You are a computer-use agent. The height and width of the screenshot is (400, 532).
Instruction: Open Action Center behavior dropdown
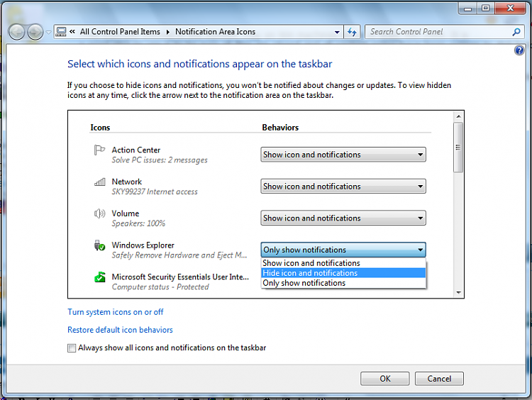coord(343,155)
